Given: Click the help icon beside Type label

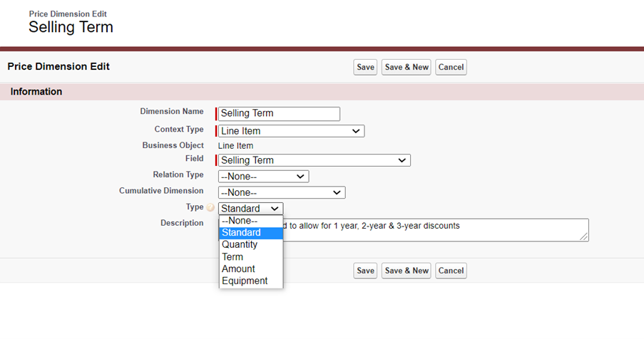Looking at the screenshot, I should pos(210,208).
